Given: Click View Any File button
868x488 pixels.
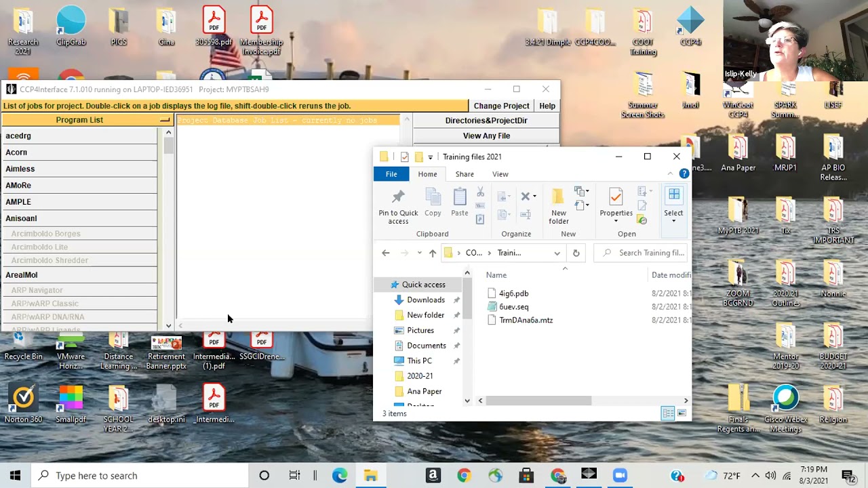Looking at the screenshot, I should 486,136.
